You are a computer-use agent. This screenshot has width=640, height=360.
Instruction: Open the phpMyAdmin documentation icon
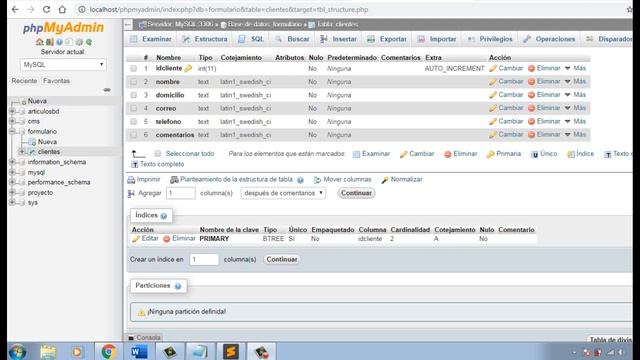click(60, 42)
